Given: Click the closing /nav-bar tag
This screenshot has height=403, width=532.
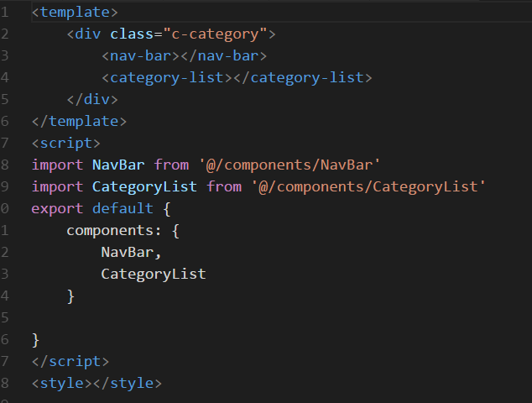Looking at the screenshot, I should point(224,56).
